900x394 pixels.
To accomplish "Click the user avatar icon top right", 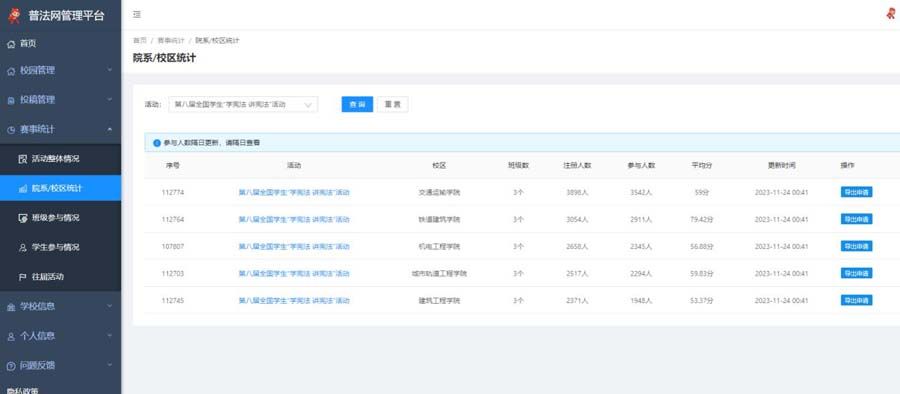I will click(891, 14).
